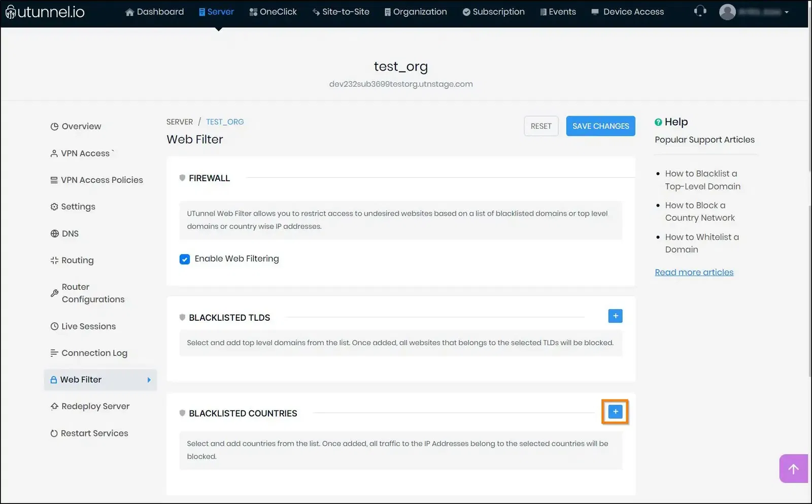Screen dimensions: 812x504
Task: Add a blacklisted country with plus
Action: point(615,412)
